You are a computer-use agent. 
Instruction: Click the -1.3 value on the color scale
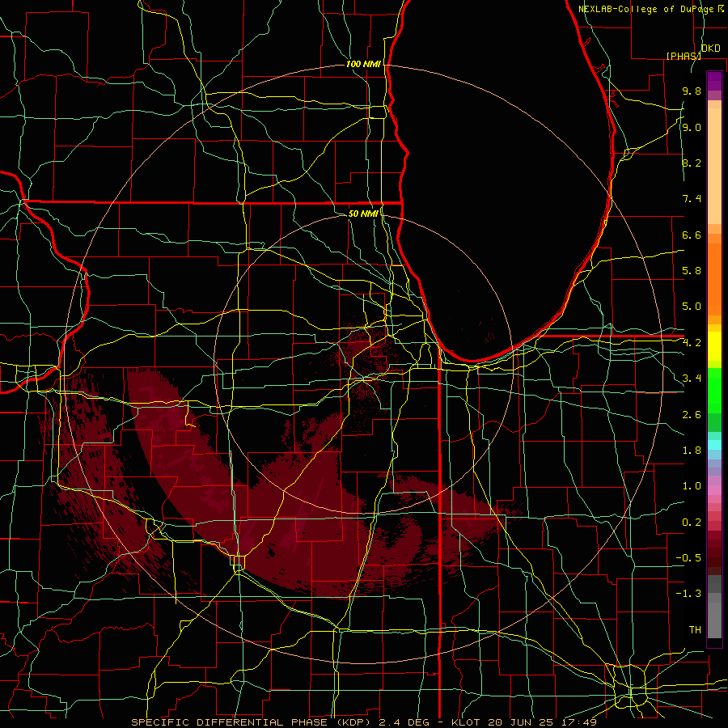click(x=688, y=594)
